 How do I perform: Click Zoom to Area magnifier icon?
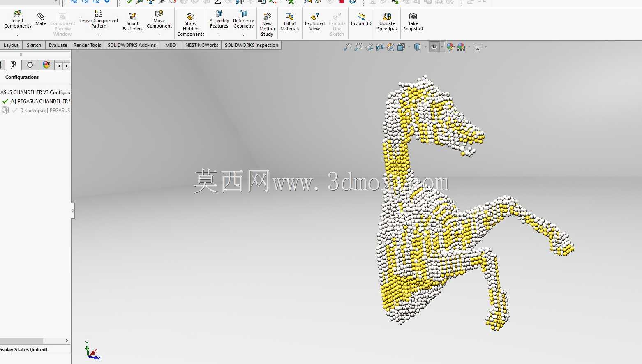pyautogui.click(x=358, y=47)
